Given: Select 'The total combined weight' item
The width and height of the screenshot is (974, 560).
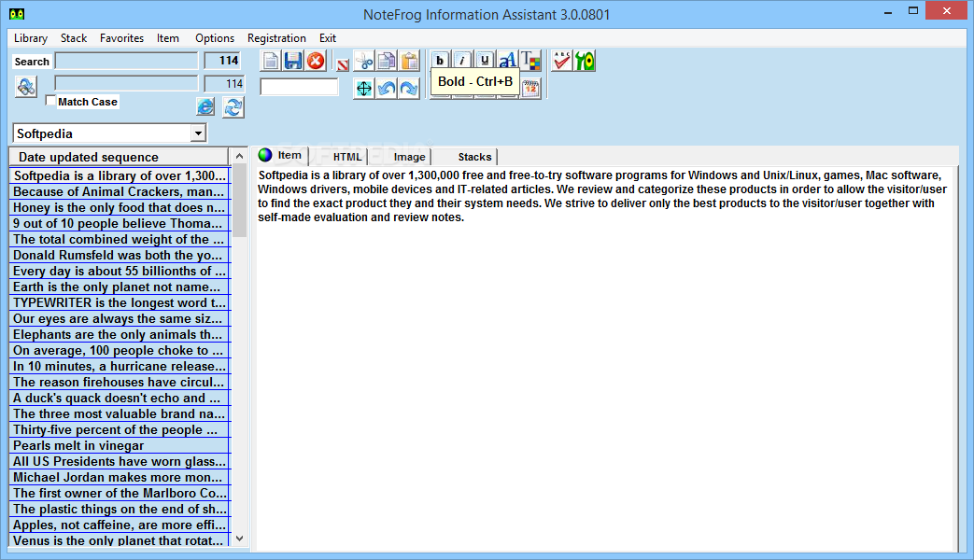Looking at the screenshot, I should [x=120, y=239].
